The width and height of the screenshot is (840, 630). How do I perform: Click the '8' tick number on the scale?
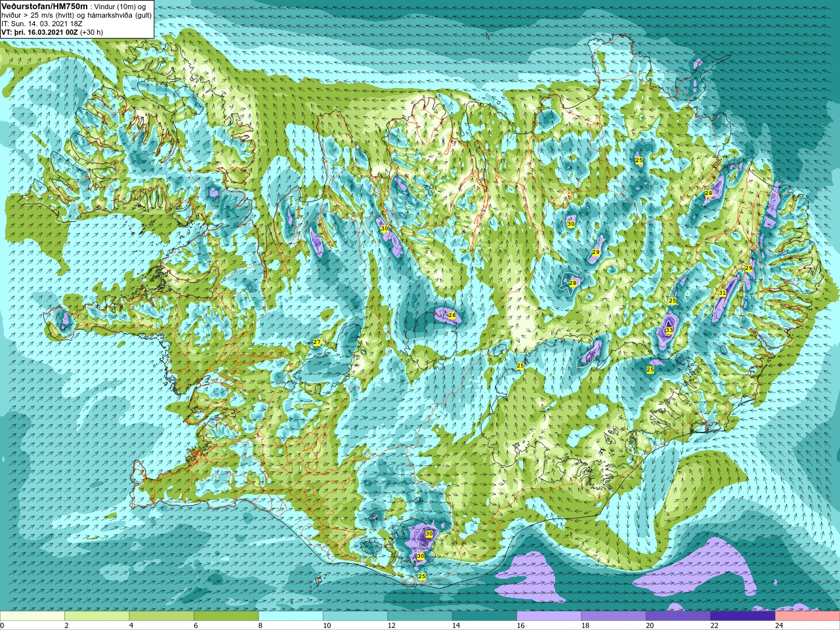tap(261, 625)
